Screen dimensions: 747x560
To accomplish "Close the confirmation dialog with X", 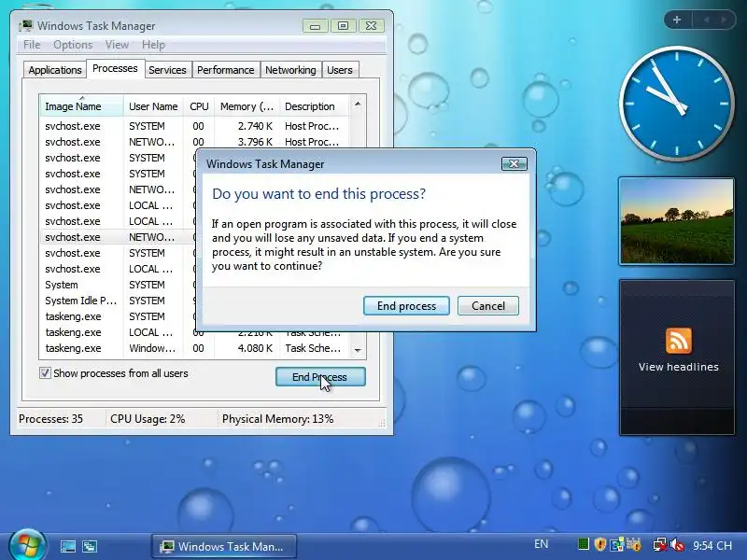I will (x=514, y=164).
